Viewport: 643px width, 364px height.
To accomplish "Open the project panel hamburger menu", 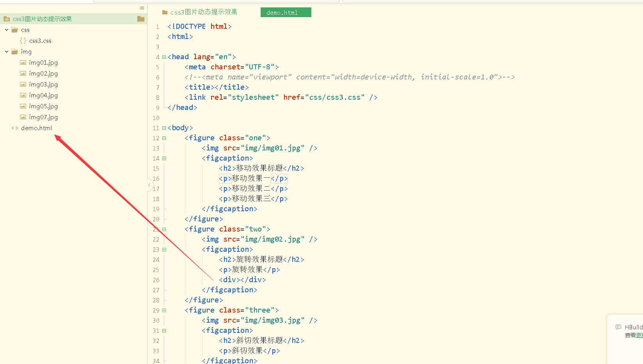I will point(142,8).
